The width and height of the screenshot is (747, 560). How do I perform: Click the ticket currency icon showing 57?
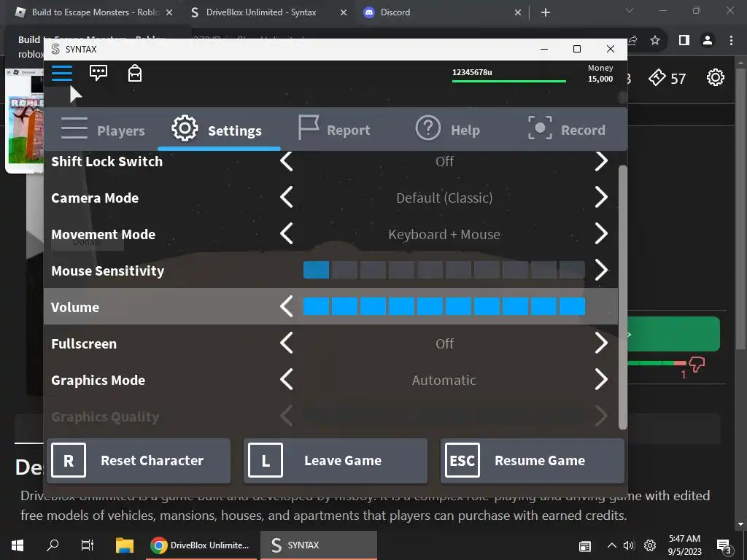(x=657, y=77)
